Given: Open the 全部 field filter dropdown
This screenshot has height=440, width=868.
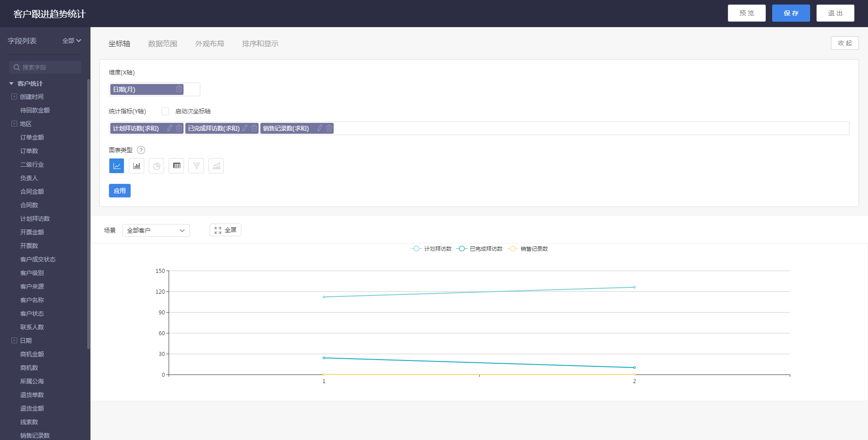Looking at the screenshot, I should pos(71,41).
